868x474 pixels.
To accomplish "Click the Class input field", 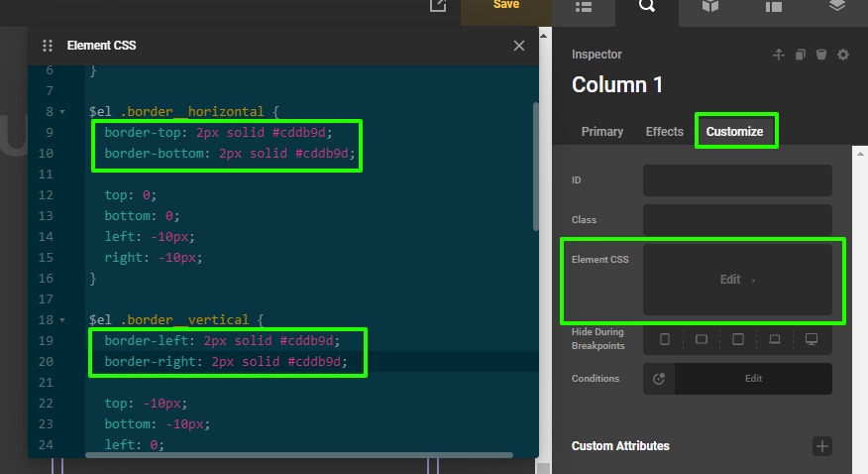I will tap(737, 220).
